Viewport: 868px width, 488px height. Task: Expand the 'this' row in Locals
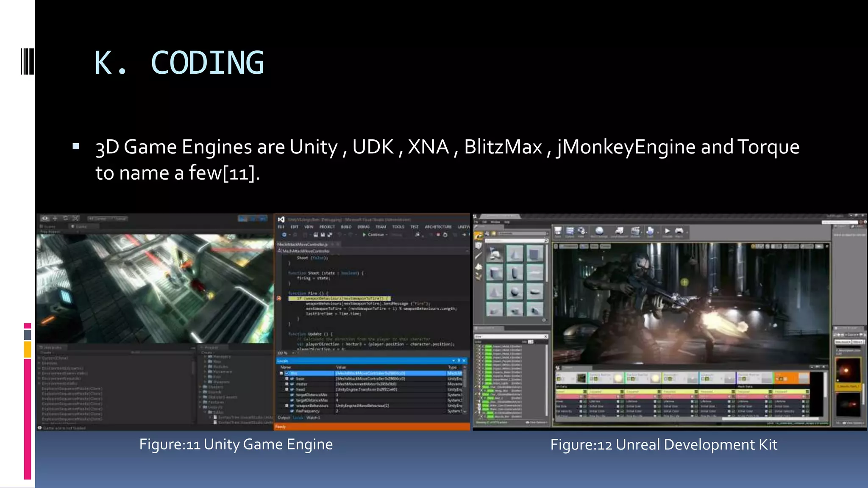coord(281,373)
